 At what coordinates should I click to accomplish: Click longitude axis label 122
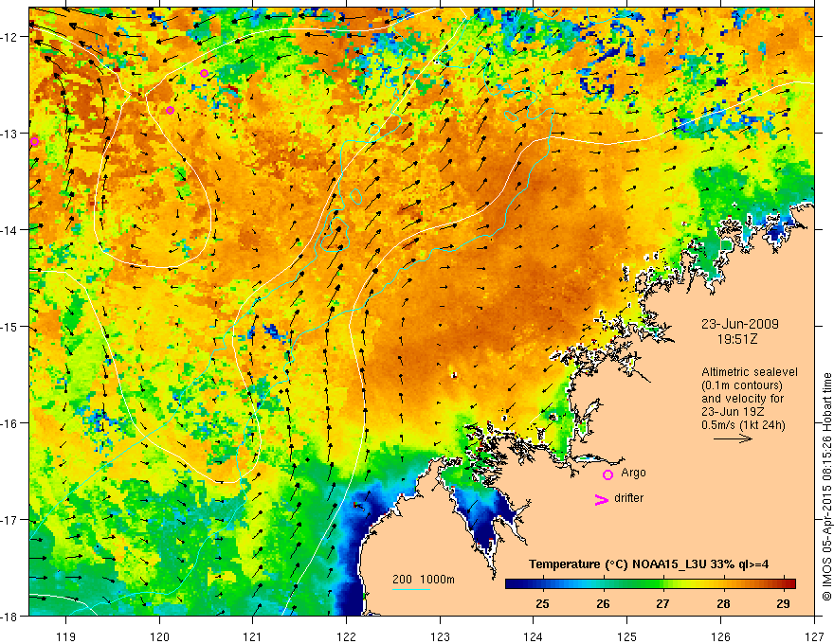[346, 636]
